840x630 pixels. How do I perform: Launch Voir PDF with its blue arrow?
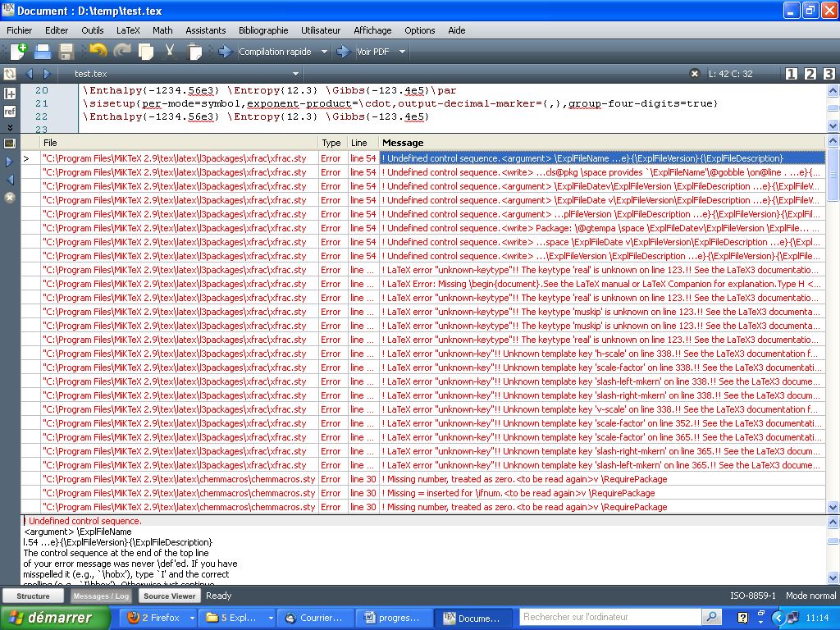[343, 52]
